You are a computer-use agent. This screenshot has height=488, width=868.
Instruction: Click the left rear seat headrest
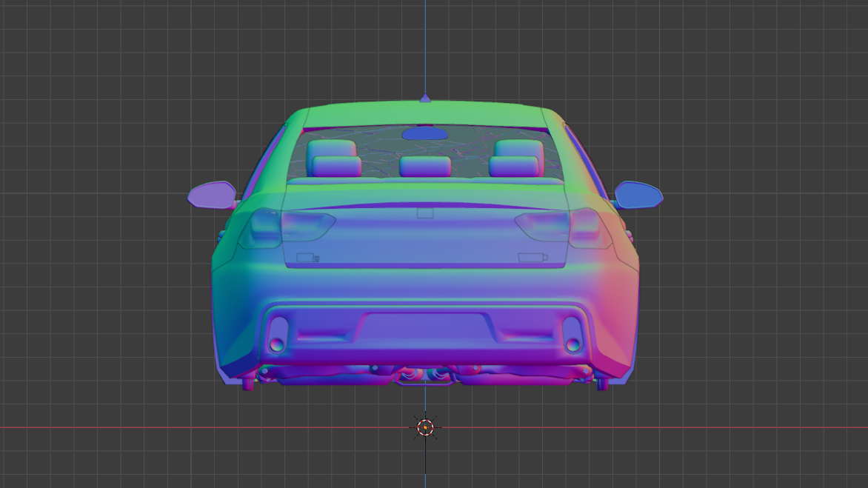tap(336, 167)
